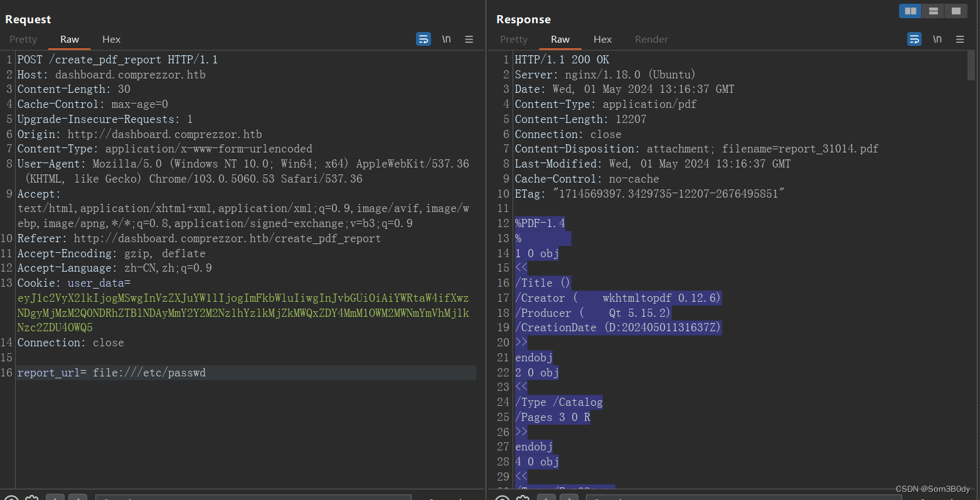
Task: Click the Response panel vertical scrollbar
Action: click(x=971, y=65)
